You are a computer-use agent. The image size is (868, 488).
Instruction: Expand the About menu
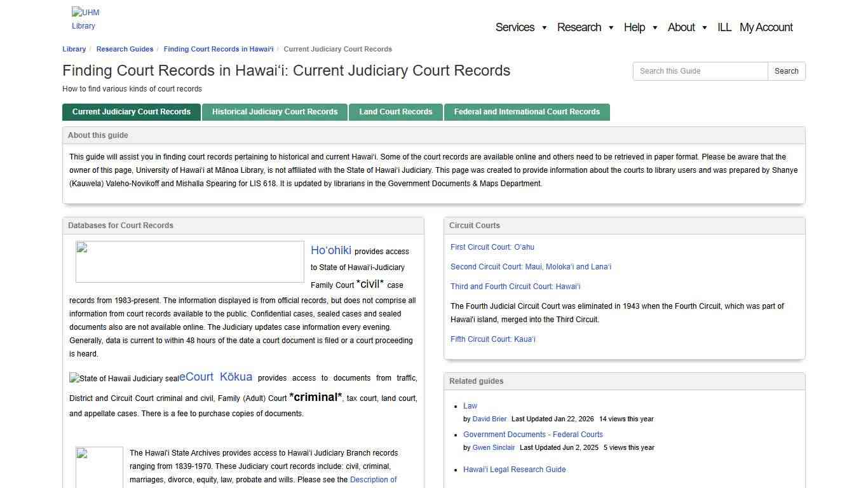[681, 27]
